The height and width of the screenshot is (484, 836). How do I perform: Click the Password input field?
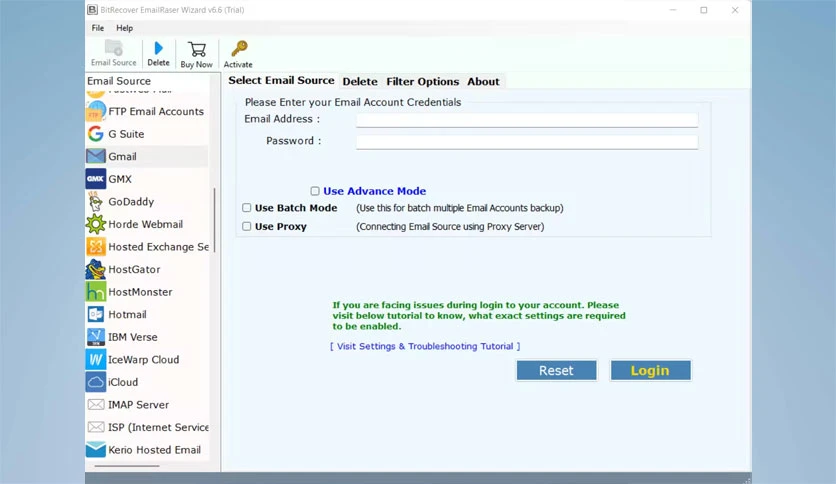(527, 142)
